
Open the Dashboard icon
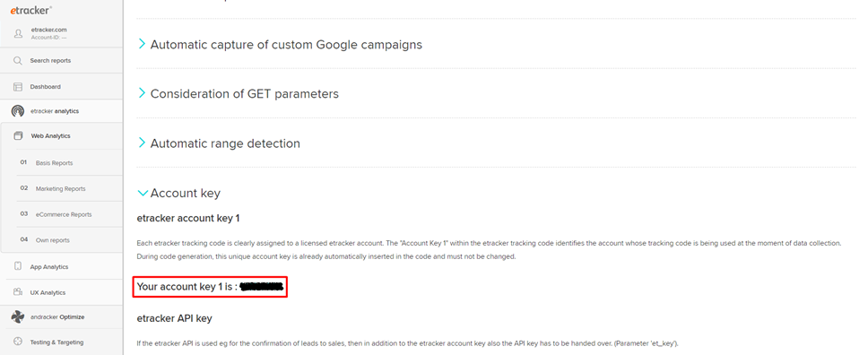[18, 87]
